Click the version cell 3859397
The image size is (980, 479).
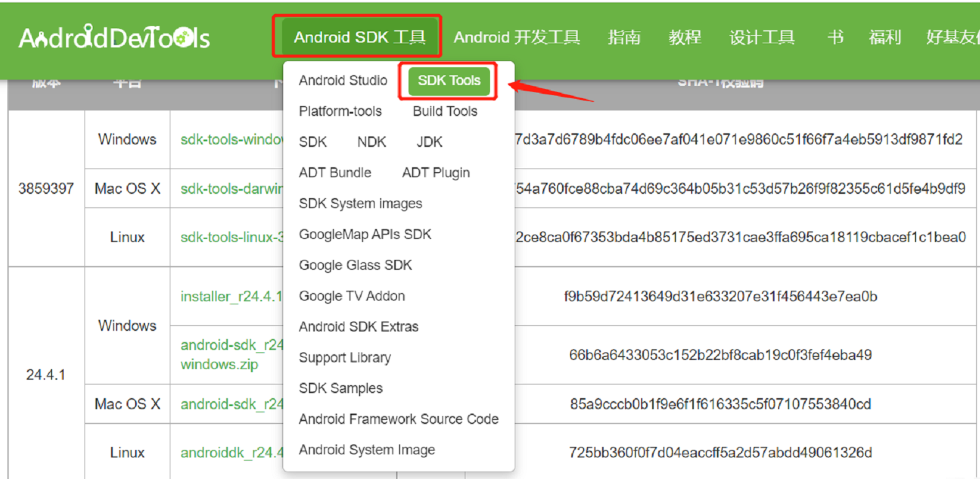(x=46, y=188)
